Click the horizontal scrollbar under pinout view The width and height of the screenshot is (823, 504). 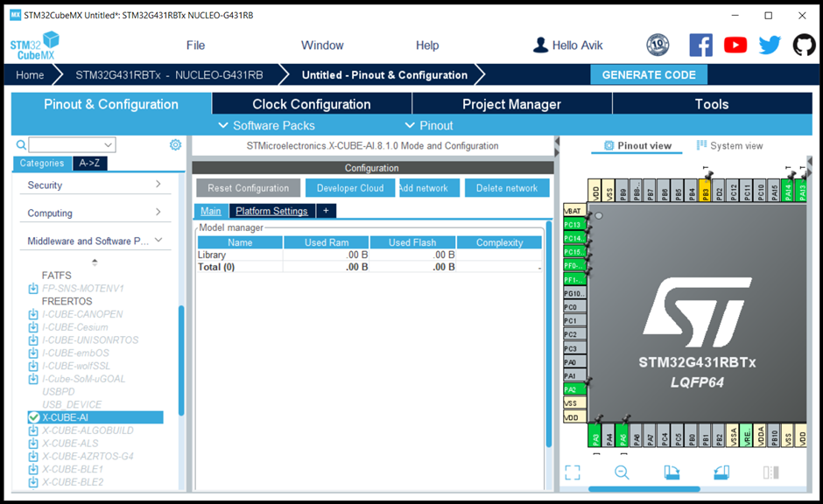click(x=644, y=489)
